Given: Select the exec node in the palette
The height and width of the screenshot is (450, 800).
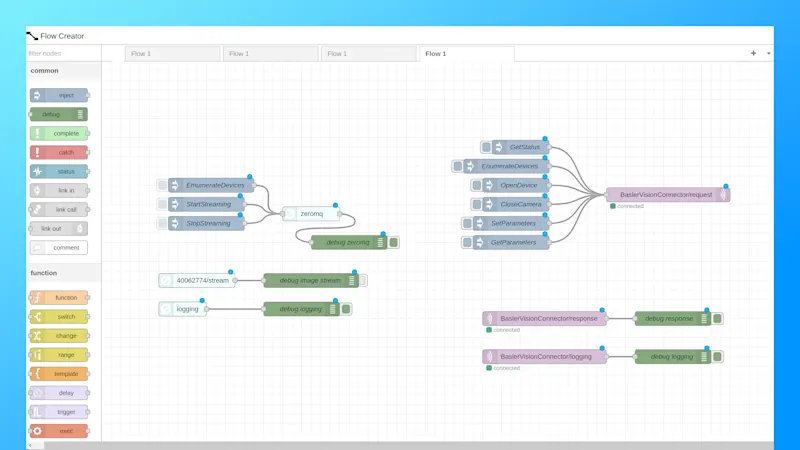Looking at the screenshot, I should coord(59,431).
